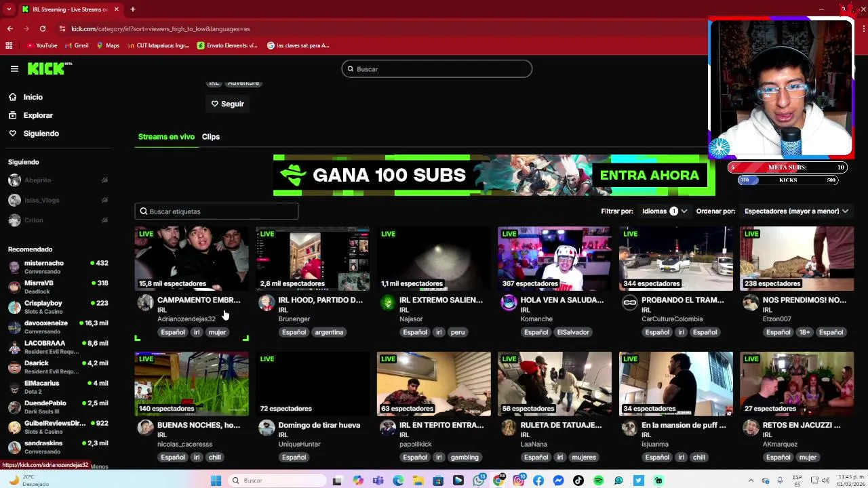Open Espectadores (mayor a menor) sort dropdown
Image resolution: width=868 pixels, height=488 pixels.
[796, 211]
